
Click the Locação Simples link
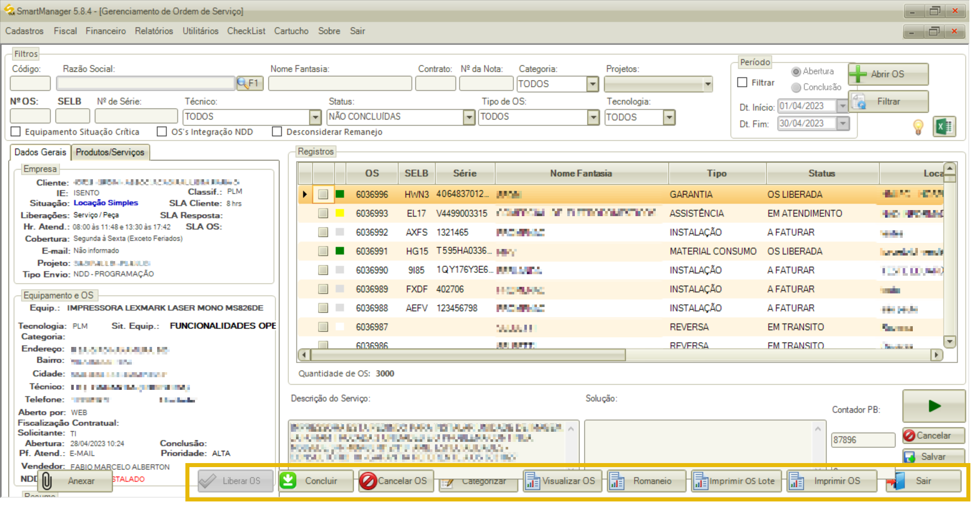106,203
